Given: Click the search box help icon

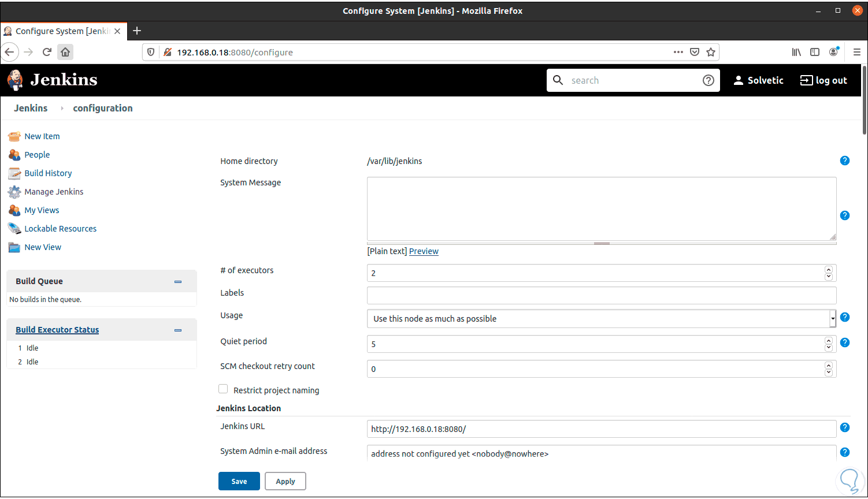Looking at the screenshot, I should click(709, 81).
